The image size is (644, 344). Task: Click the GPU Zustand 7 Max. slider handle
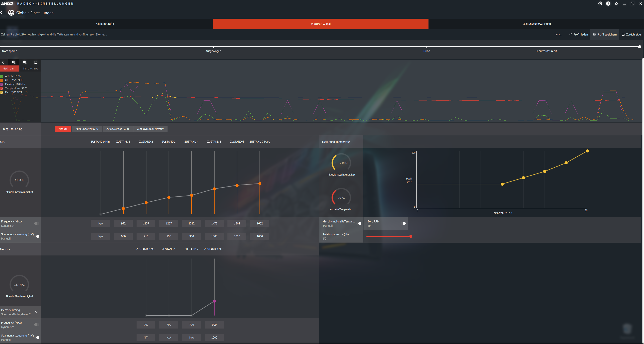click(x=260, y=184)
